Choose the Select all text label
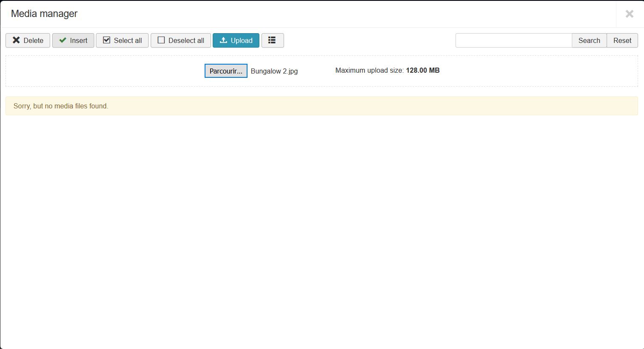The image size is (644, 349). (128, 40)
